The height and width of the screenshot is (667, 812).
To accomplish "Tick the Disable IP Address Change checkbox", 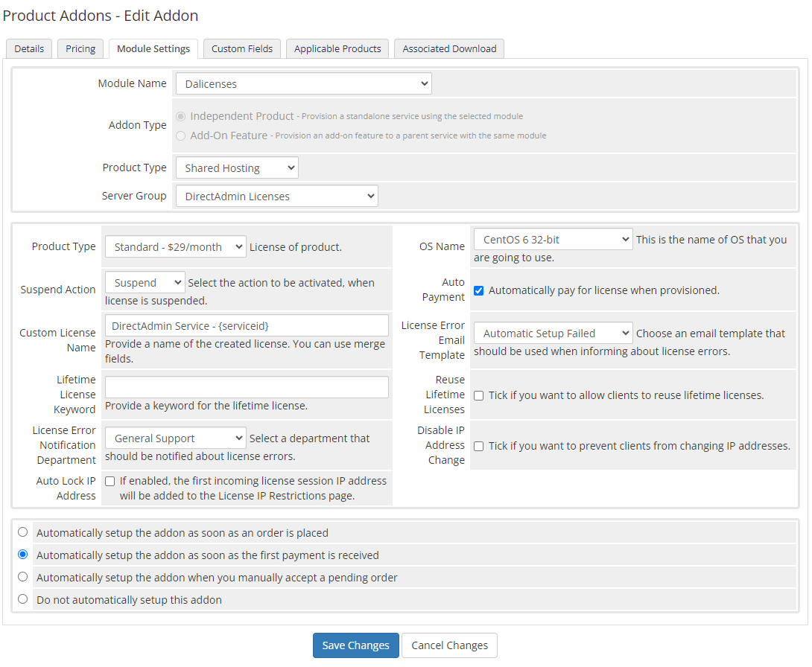I will point(479,447).
